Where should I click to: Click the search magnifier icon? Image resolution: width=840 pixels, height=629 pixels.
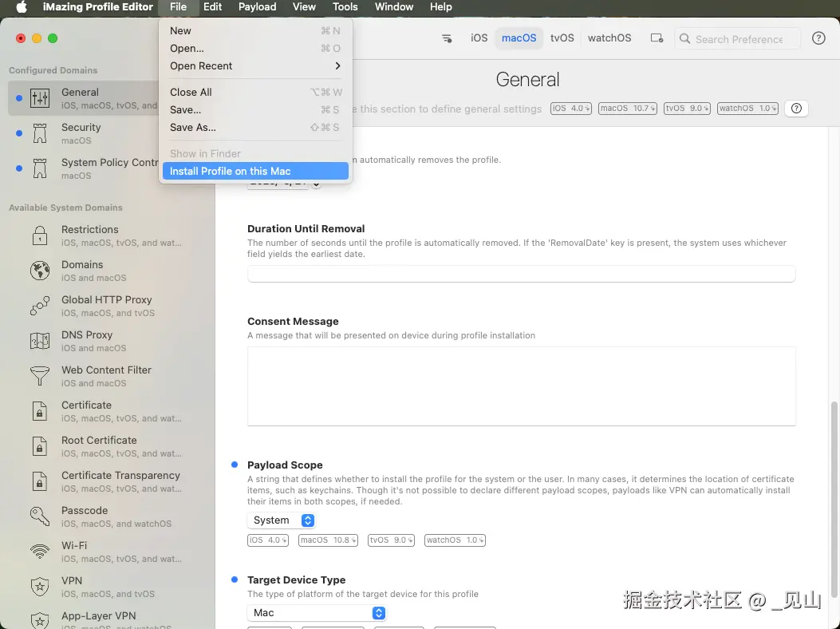[x=684, y=38]
